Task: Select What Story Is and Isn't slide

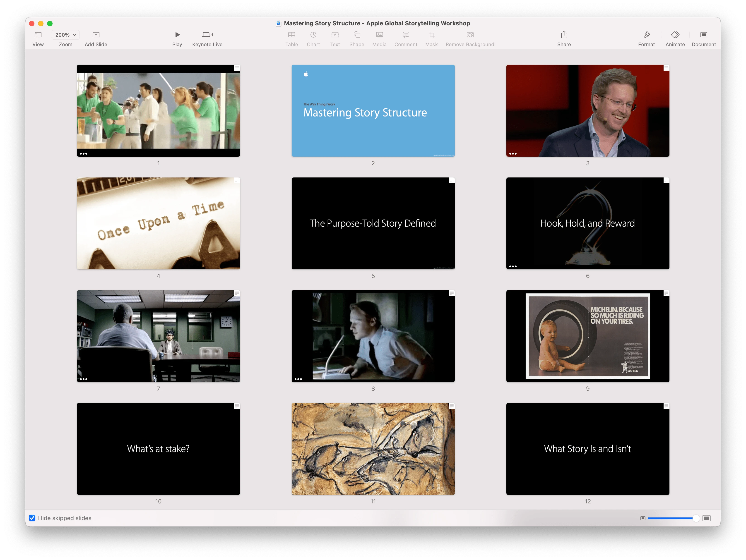Action: point(588,449)
